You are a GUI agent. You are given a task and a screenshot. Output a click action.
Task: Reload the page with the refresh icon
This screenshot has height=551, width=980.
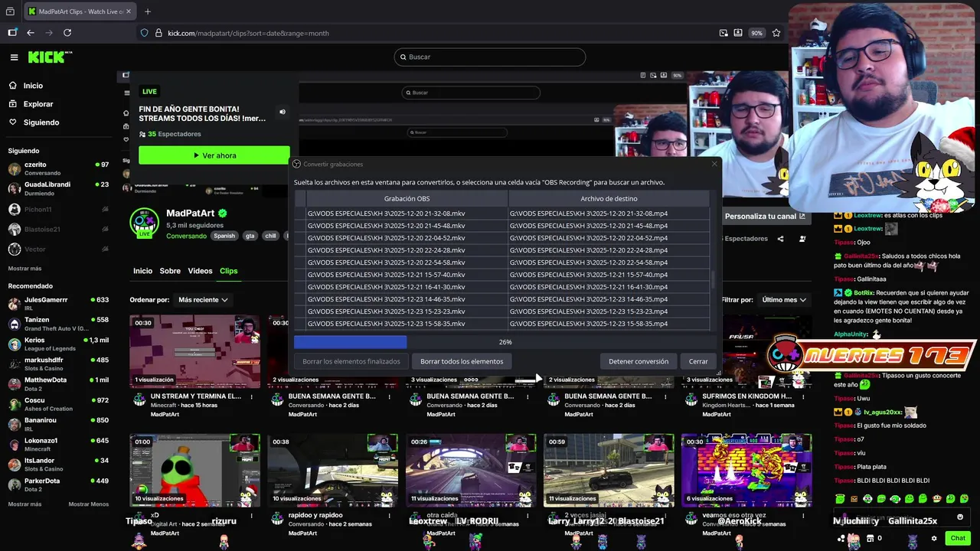coord(67,33)
